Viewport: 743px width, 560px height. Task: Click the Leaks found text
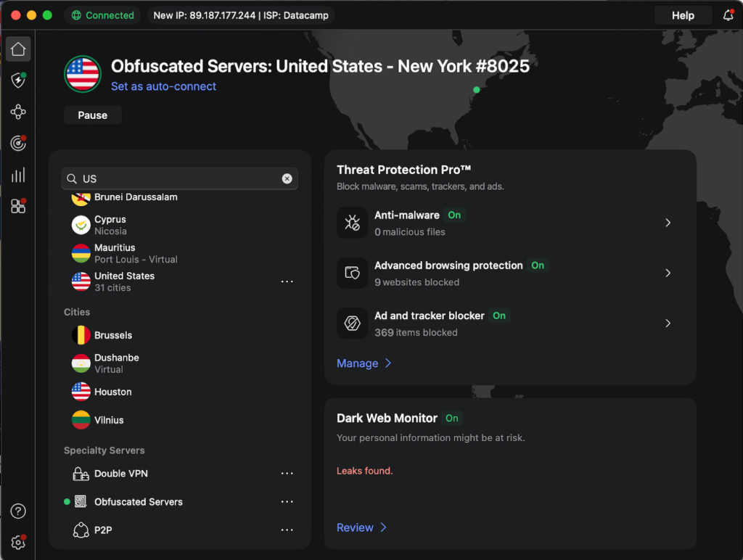click(x=364, y=471)
